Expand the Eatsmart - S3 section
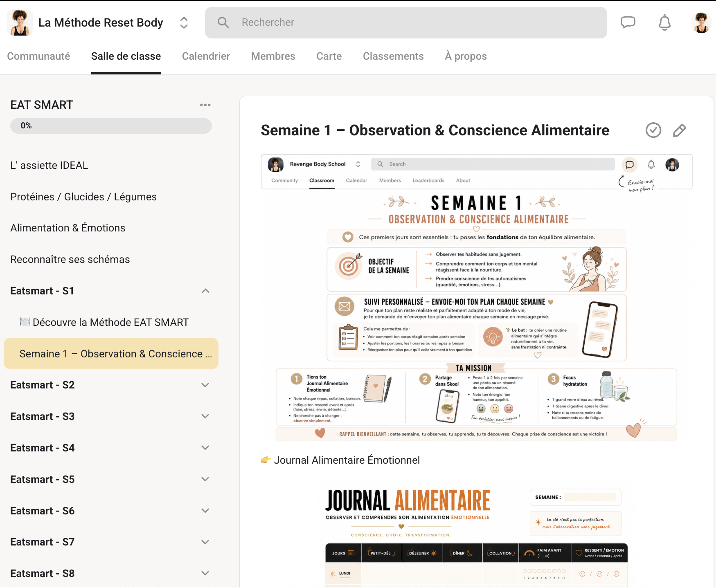Image resolution: width=716 pixels, height=588 pixels. click(205, 416)
